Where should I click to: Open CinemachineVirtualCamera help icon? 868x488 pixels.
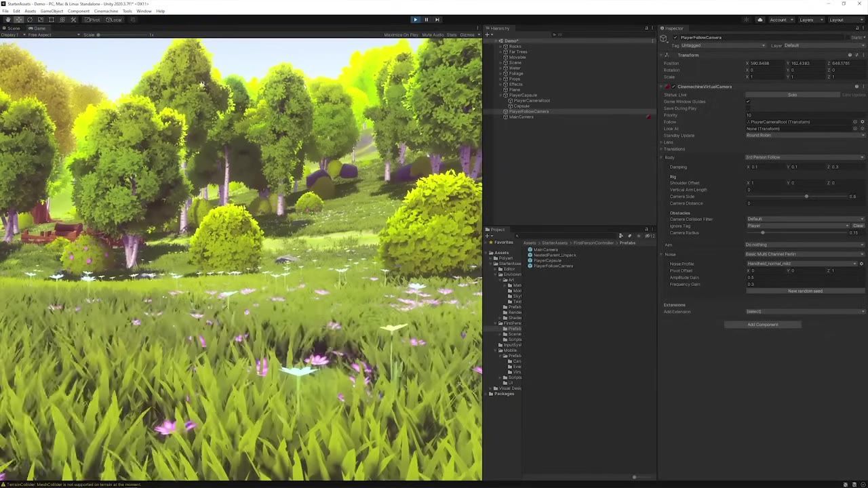(856, 87)
